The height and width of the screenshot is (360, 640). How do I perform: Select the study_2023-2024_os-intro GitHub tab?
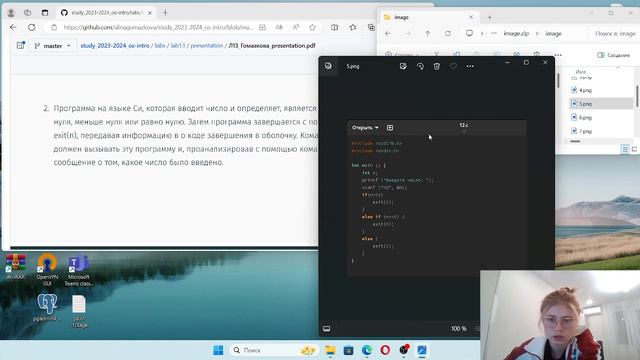[106, 13]
